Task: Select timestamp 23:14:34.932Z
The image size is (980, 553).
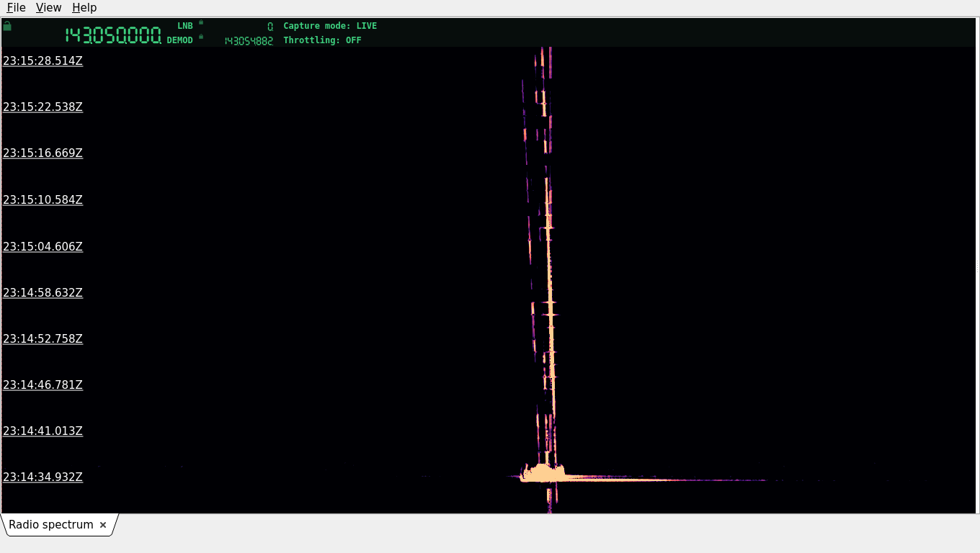Action: click(43, 477)
